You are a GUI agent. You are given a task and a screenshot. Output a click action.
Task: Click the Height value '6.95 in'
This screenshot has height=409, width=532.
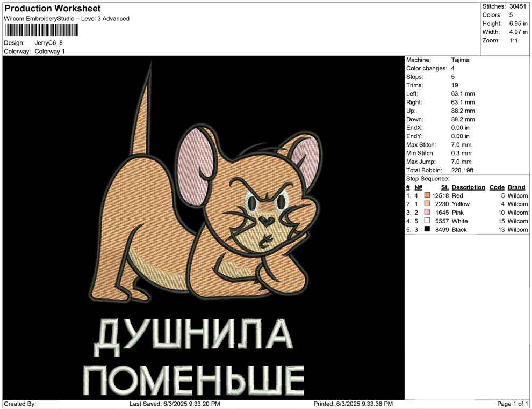click(x=519, y=24)
